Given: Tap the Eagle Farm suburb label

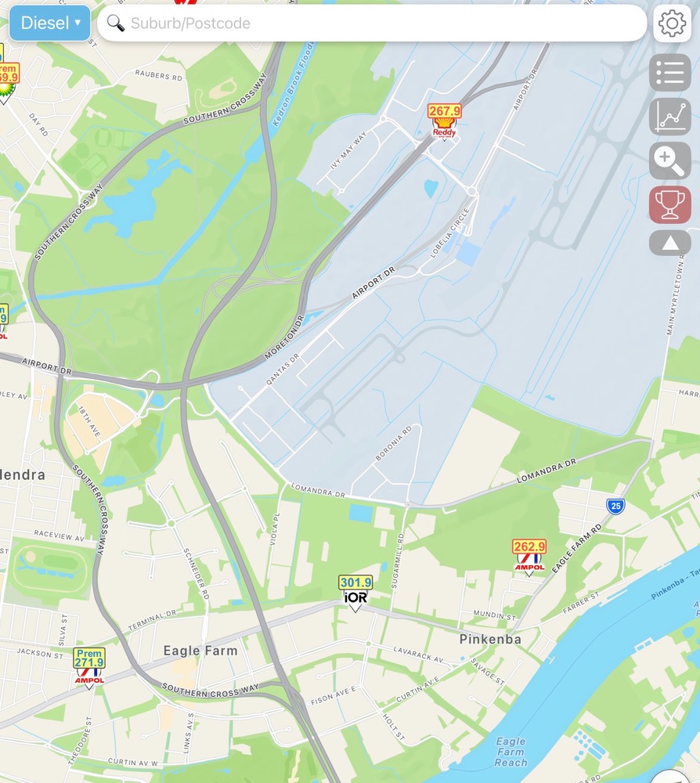Looking at the screenshot, I should tap(200, 651).
